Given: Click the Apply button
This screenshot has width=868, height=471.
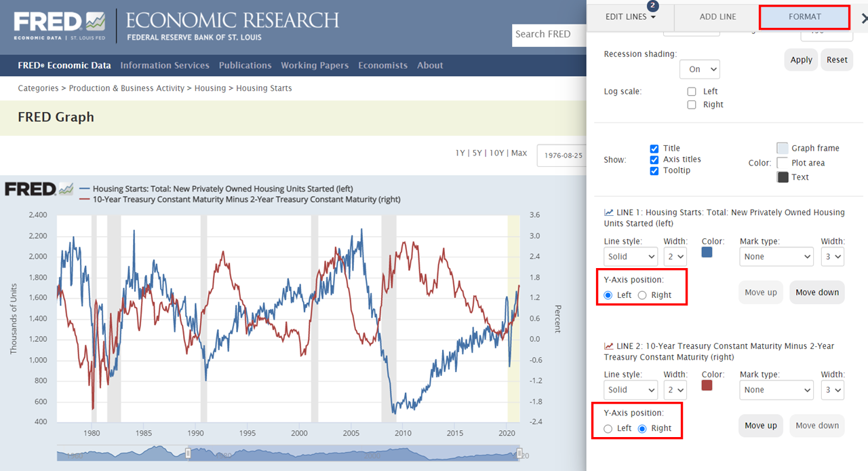Looking at the screenshot, I should click(x=801, y=60).
